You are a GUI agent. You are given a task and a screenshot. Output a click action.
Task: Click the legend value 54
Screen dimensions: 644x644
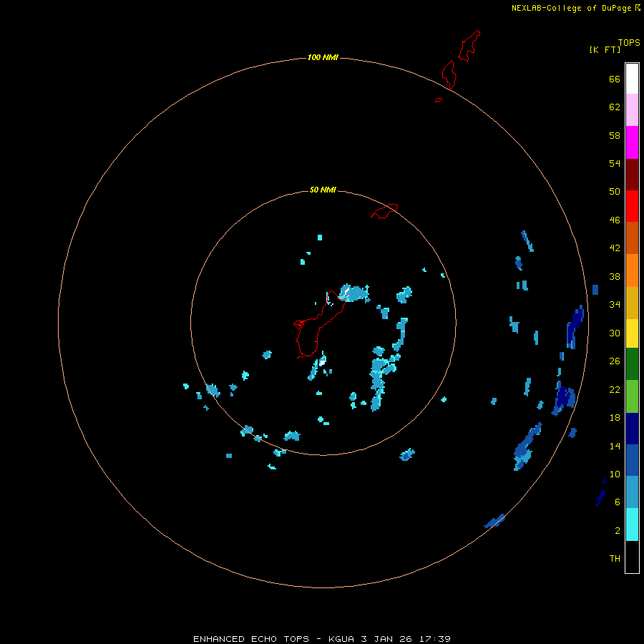615,163
